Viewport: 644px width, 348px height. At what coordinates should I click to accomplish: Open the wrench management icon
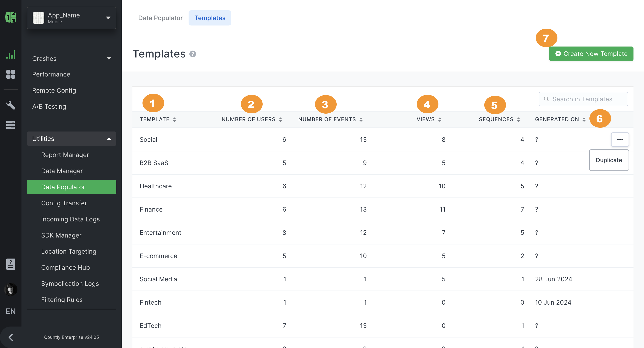coord(11,105)
